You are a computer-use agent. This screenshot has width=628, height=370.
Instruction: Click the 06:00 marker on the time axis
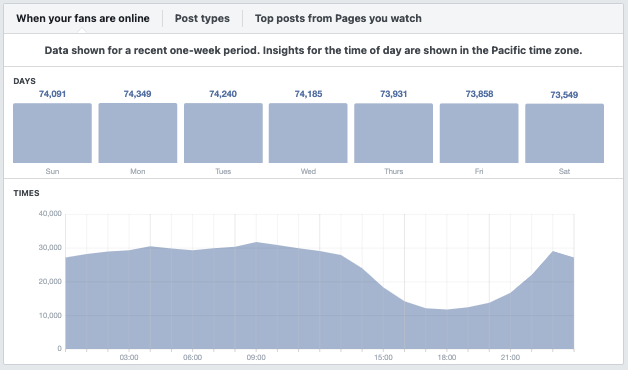click(x=192, y=357)
